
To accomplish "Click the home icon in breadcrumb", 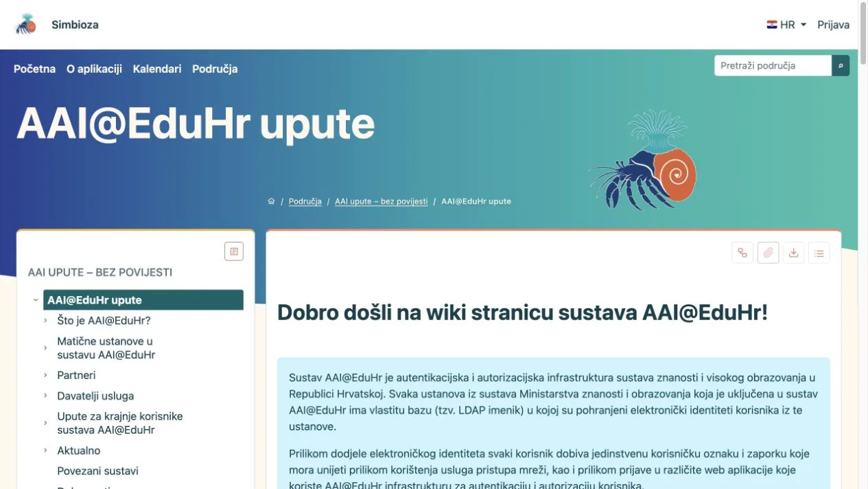I will [x=271, y=201].
